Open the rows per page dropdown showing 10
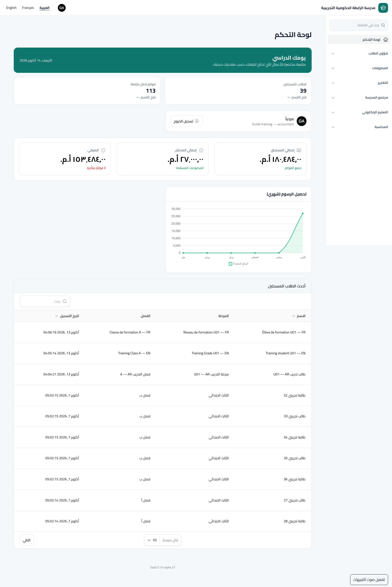 tap(152, 540)
